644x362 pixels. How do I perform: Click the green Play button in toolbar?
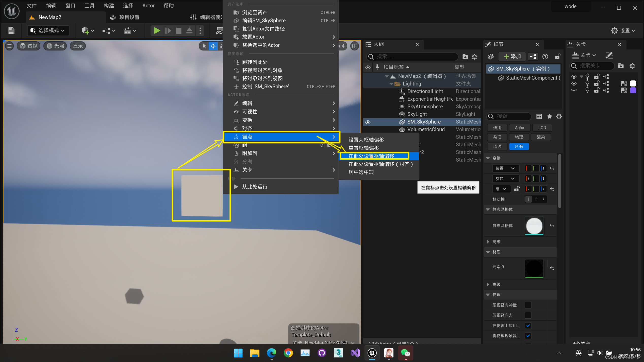pyautogui.click(x=157, y=31)
